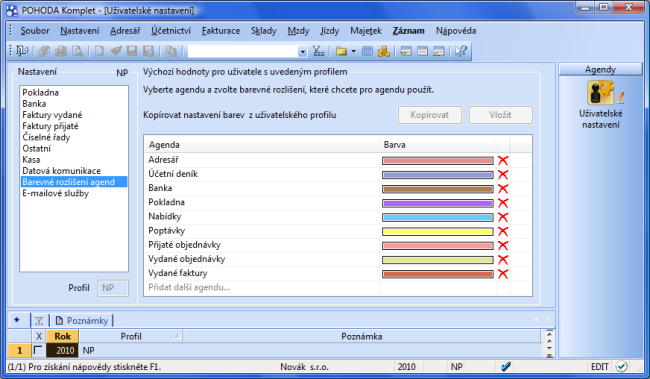Screen dimensions: 650x379
Task: Click the new record page icon
Action: tap(99, 51)
